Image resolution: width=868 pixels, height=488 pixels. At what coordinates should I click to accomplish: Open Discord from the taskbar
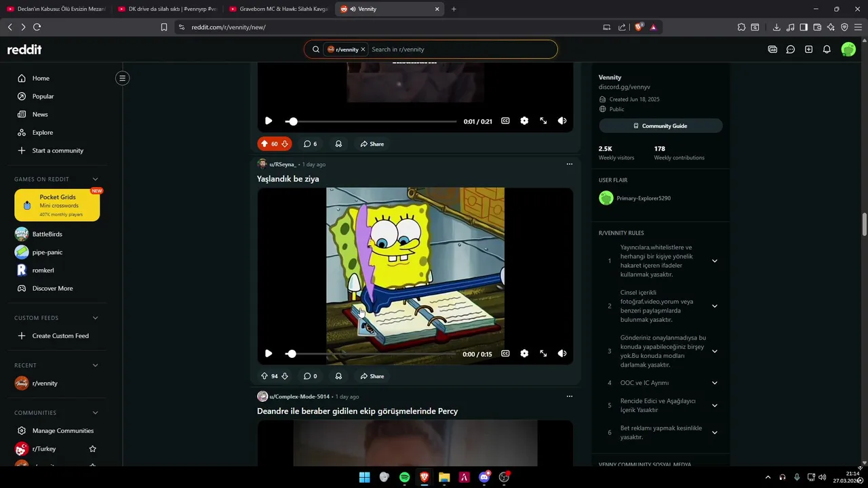484,477
